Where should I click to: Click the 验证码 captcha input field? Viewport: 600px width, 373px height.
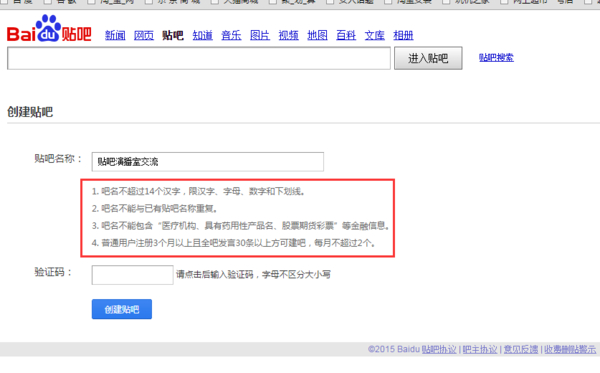click(132, 275)
